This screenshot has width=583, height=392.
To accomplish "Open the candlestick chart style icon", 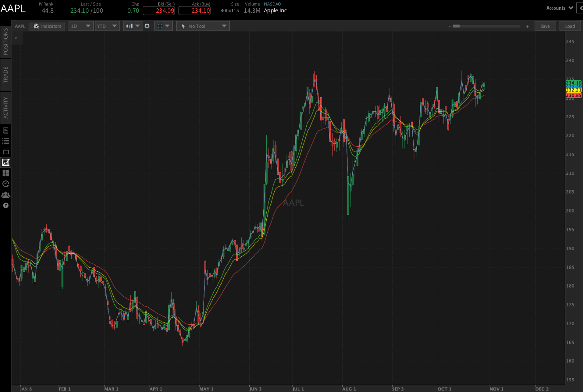I will click(x=130, y=26).
